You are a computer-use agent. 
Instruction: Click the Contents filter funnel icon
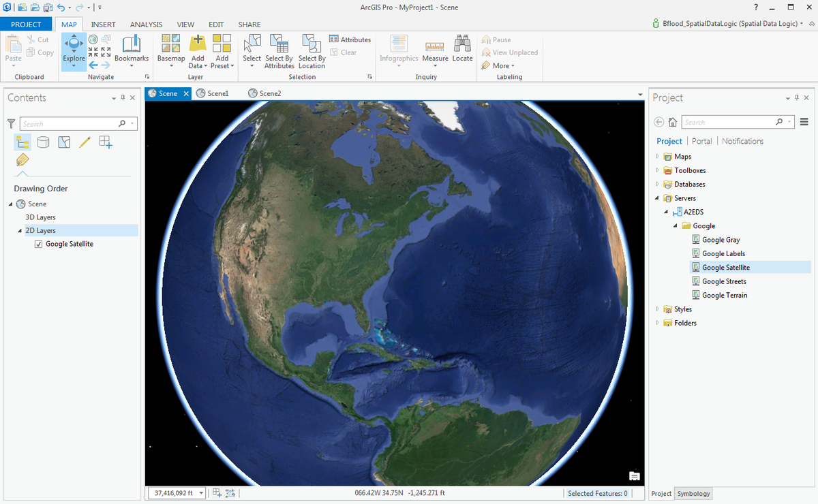tap(11, 124)
